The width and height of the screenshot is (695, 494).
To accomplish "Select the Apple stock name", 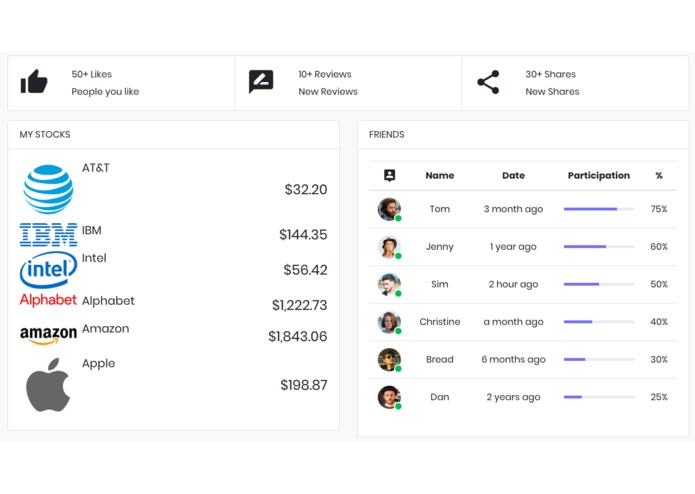I will pos(98,364).
